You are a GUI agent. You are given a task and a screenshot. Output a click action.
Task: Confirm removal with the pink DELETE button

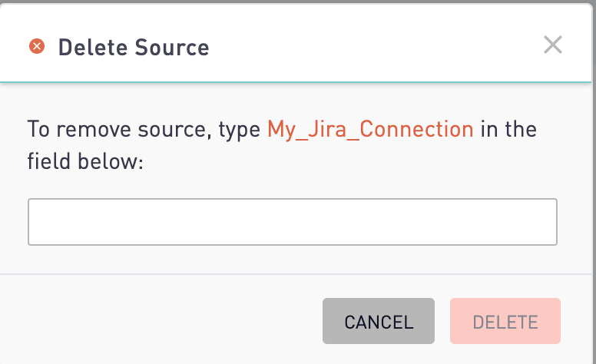tap(505, 321)
